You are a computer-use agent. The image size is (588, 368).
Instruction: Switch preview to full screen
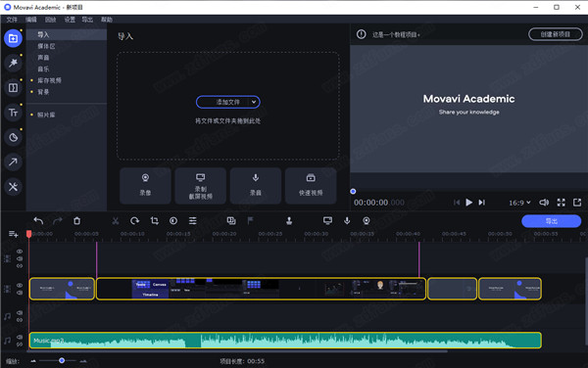[561, 203]
